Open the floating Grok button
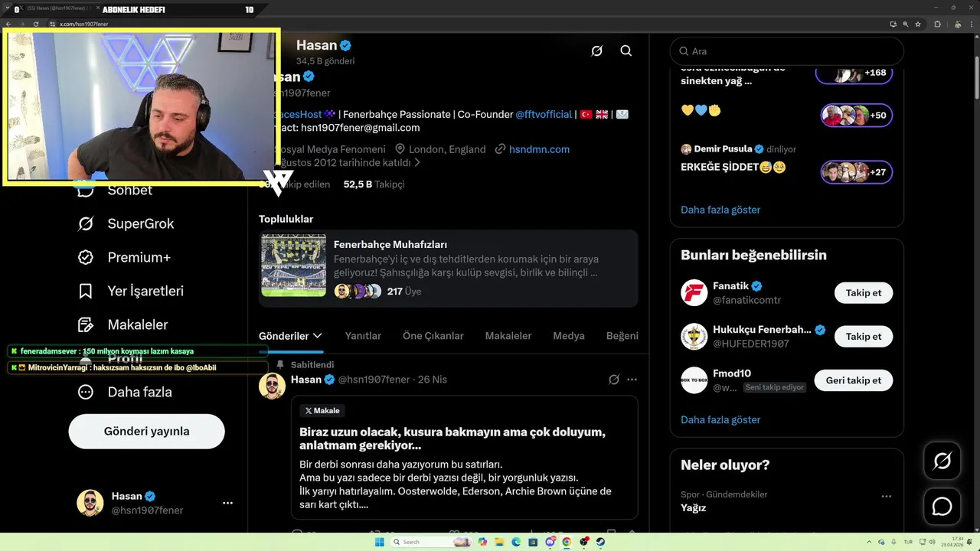Viewport: 980px width, 551px height. (942, 461)
